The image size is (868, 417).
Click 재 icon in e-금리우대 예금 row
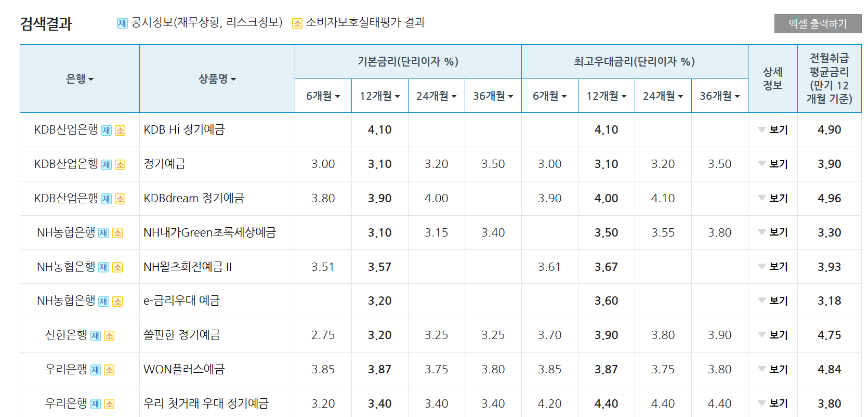pos(103,302)
